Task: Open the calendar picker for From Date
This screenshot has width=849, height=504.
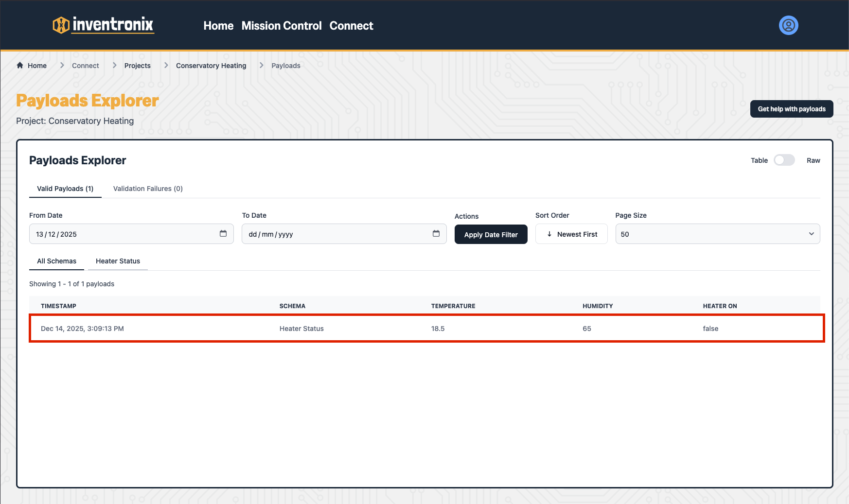Action: 224,234
